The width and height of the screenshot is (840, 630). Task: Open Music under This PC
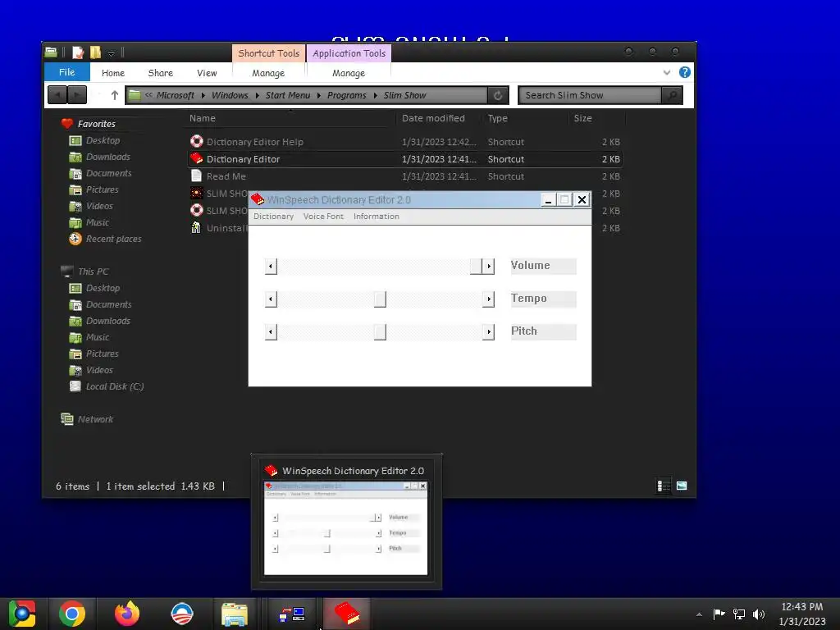tap(97, 337)
